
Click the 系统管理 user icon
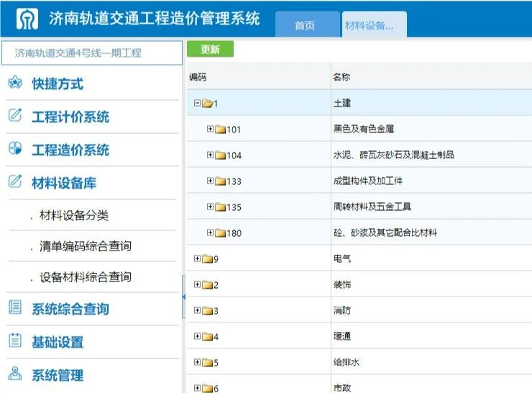(x=15, y=374)
